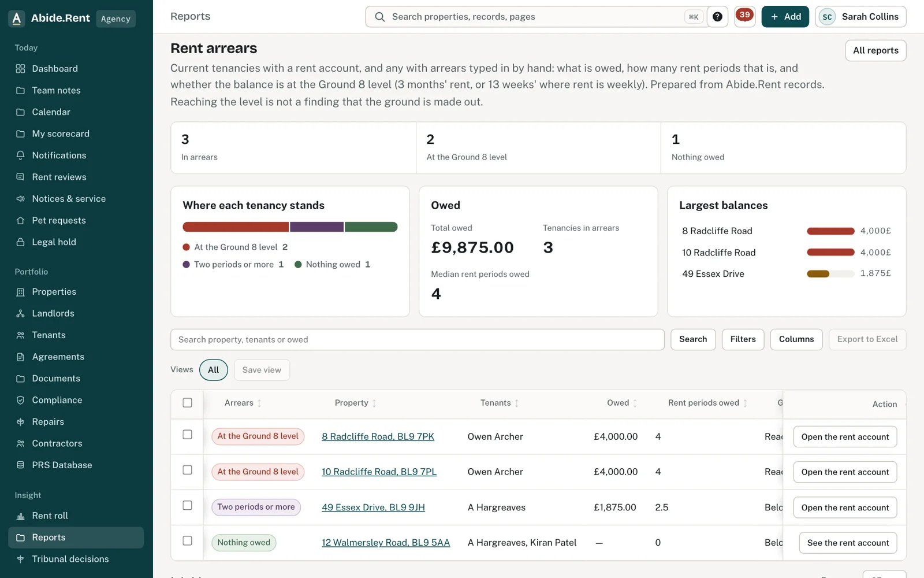Open Agreements in the sidebar
Viewport: 924px width, 578px height.
point(76,357)
